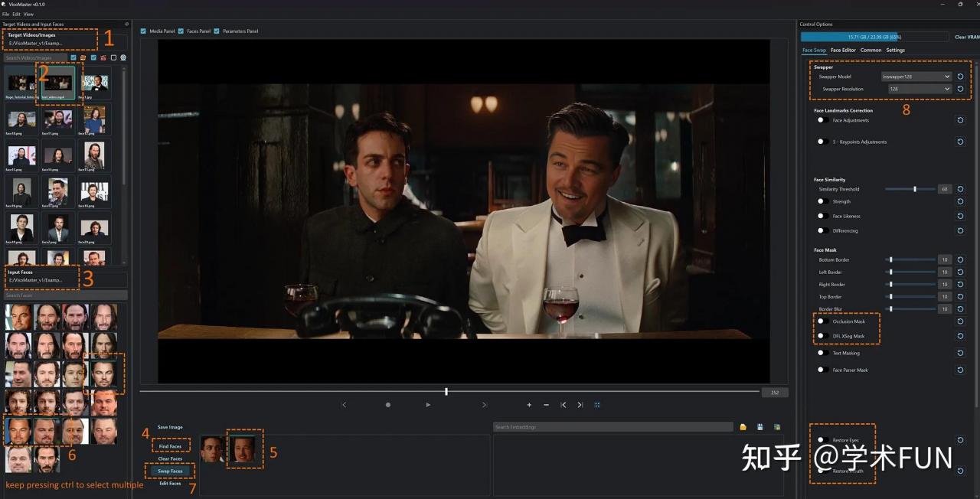Open the File menu
Viewport: 980px width, 499px height.
click(x=5, y=15)
